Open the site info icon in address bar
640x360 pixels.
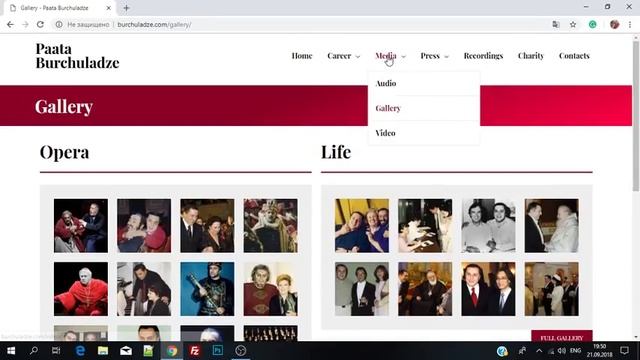pos(59,24)
